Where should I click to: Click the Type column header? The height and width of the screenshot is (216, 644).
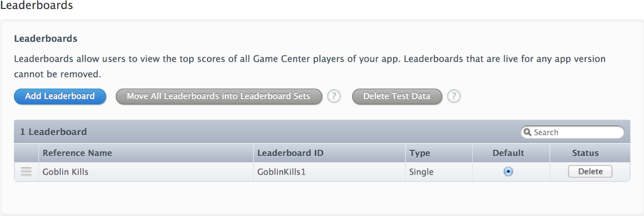pos(419,153)
